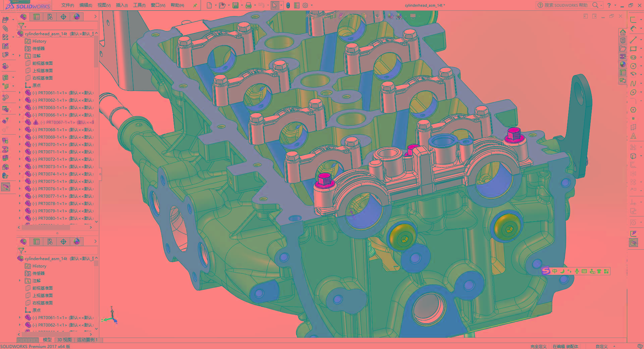Image resolution: width=644 pixels, height=349 pixels.
Task: Select the Corner Rectangle sketch tool
Action: click(633, 49)
